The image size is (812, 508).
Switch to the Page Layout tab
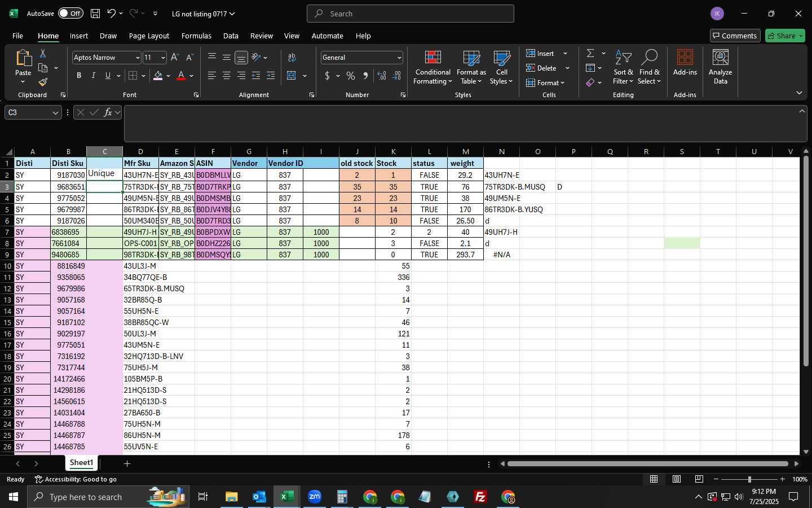pos(149,36)
